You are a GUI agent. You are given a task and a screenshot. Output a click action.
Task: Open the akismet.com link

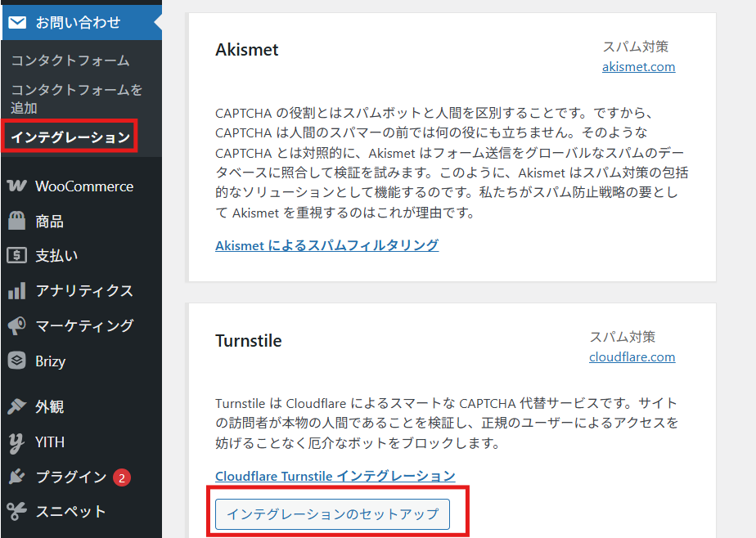(x=638, y=67)
